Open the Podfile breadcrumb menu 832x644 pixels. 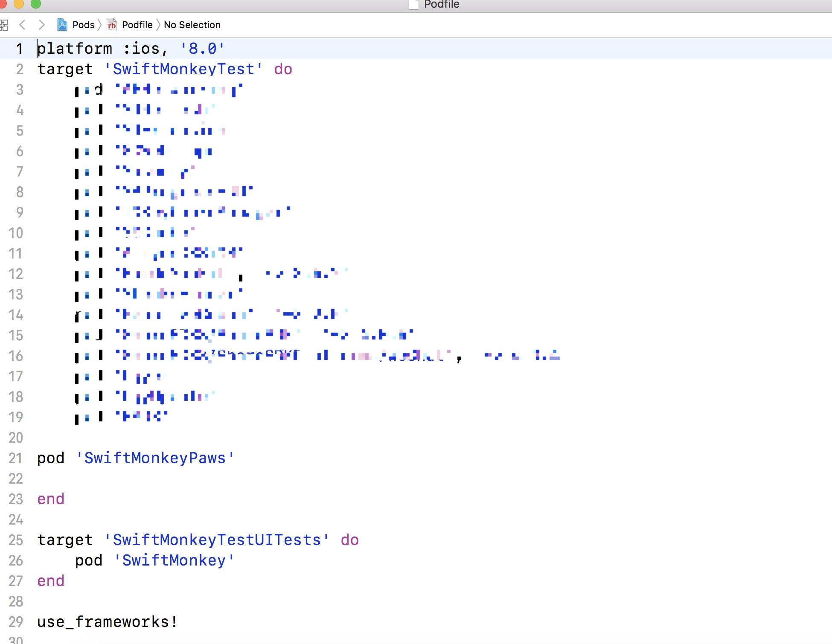[x=137, y=25]
